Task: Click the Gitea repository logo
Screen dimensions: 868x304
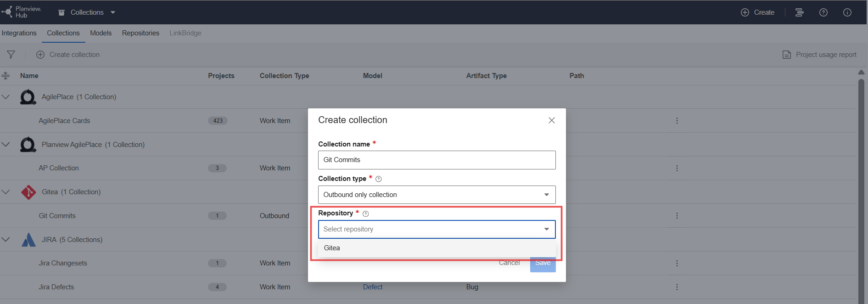Action: pyautogui.click(x=28, y=192)
